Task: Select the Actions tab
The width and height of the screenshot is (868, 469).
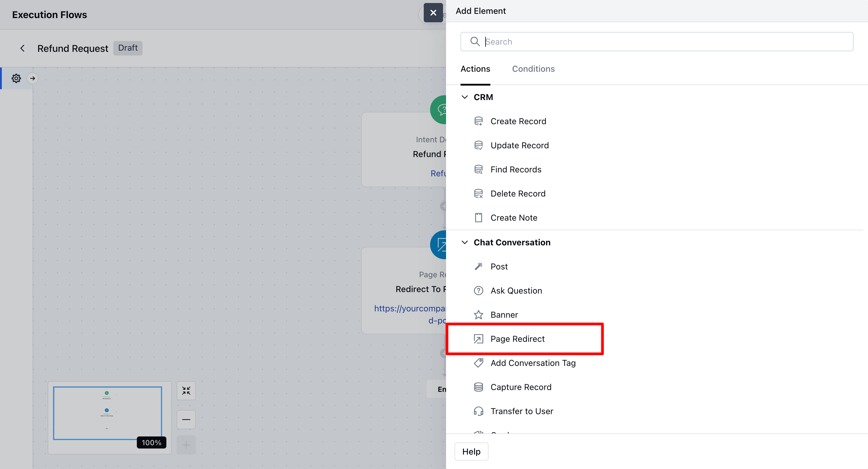Action: tap(475, 69)
